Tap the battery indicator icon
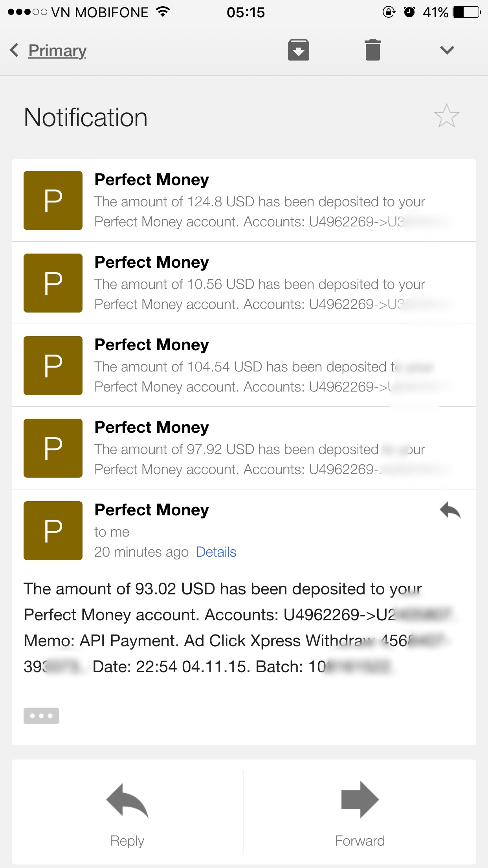 click(466, 12)
